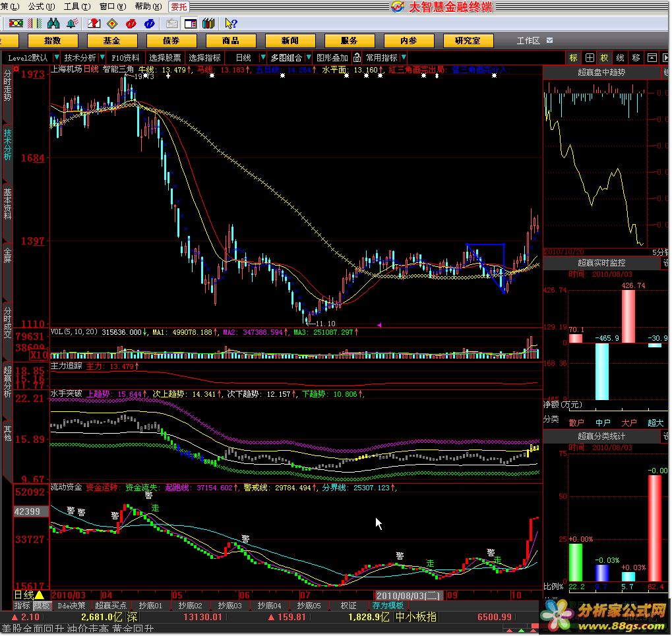Expand the 多图组合 dropdown arrow
672x636 pixels.
(308, 57)
